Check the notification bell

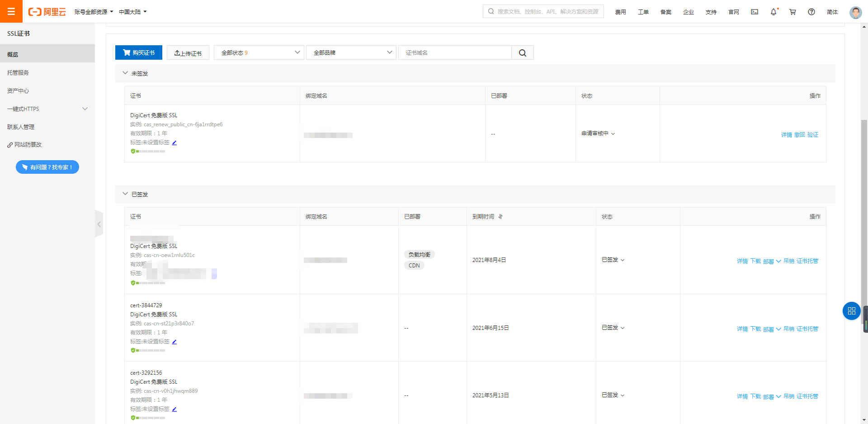pos(774,12)
